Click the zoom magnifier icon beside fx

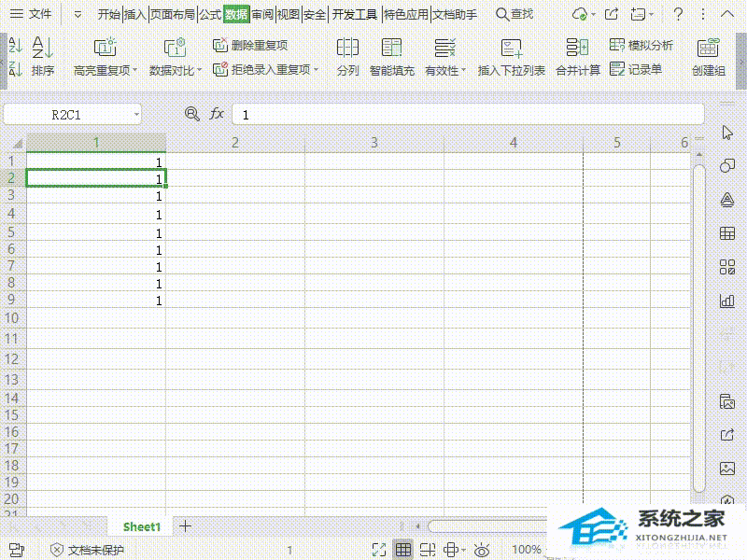(192, 114)
